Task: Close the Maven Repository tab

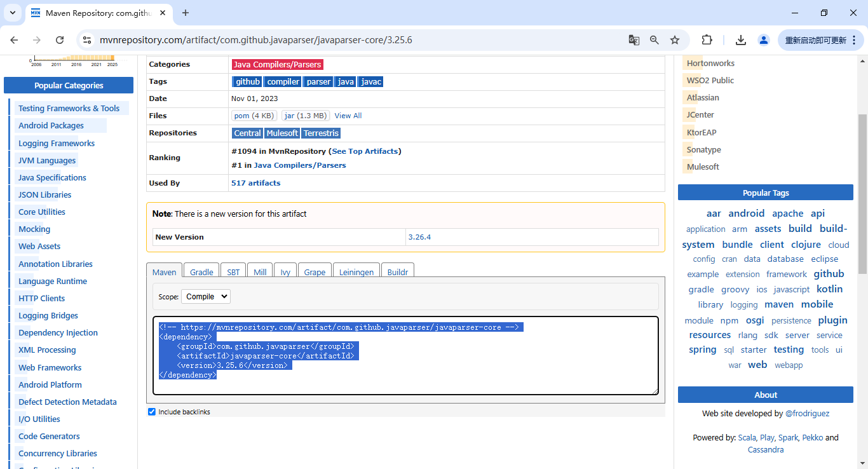Action: click(162, 13)
